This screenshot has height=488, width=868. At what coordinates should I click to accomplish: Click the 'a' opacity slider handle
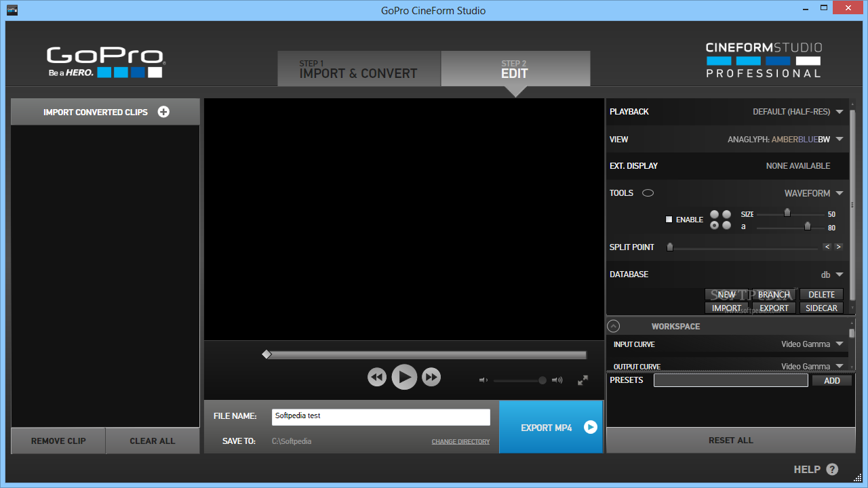pos(807,226)
